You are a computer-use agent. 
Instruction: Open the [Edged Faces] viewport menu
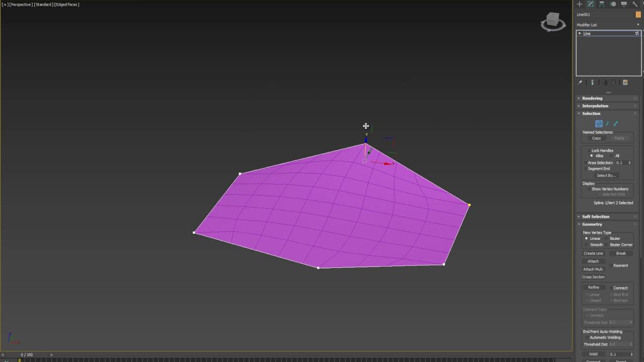pyautogui.click(x=67, y=5)
